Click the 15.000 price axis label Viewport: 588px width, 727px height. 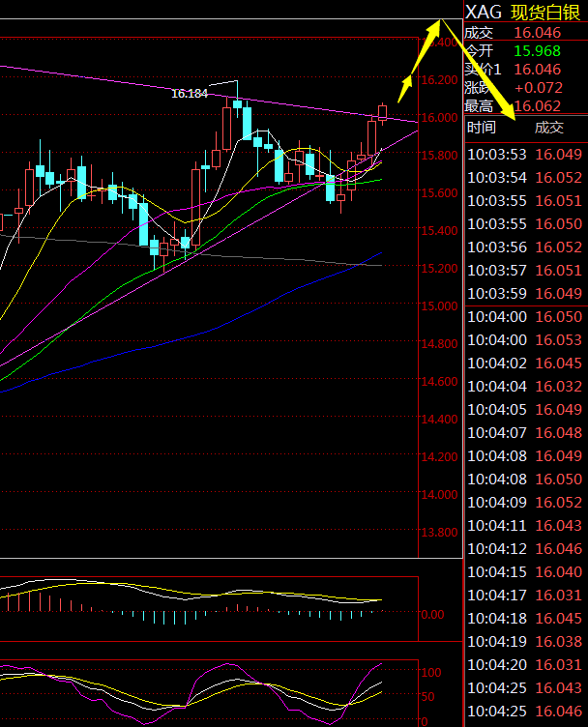439,306
